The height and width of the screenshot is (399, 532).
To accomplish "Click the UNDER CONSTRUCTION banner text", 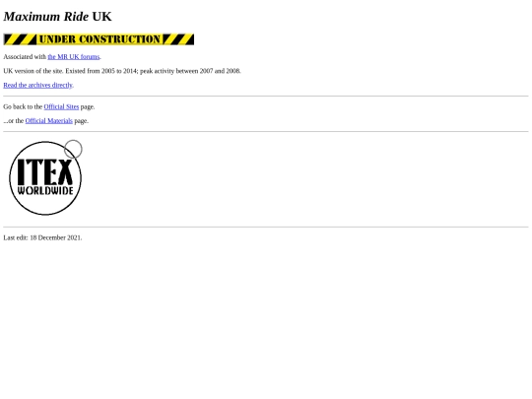I will click(100, 39).
